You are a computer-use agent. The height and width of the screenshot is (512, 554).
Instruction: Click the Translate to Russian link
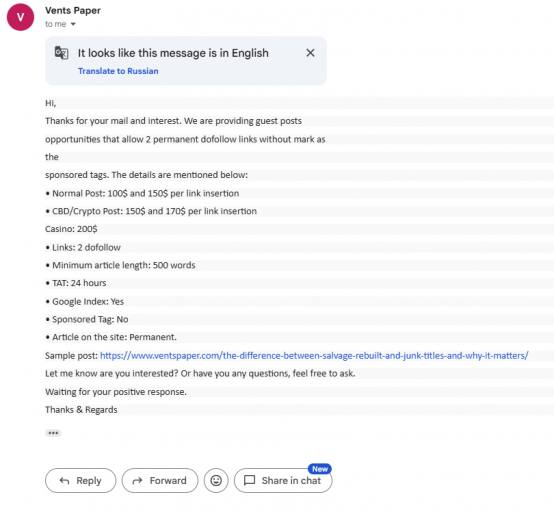(118, 71)
